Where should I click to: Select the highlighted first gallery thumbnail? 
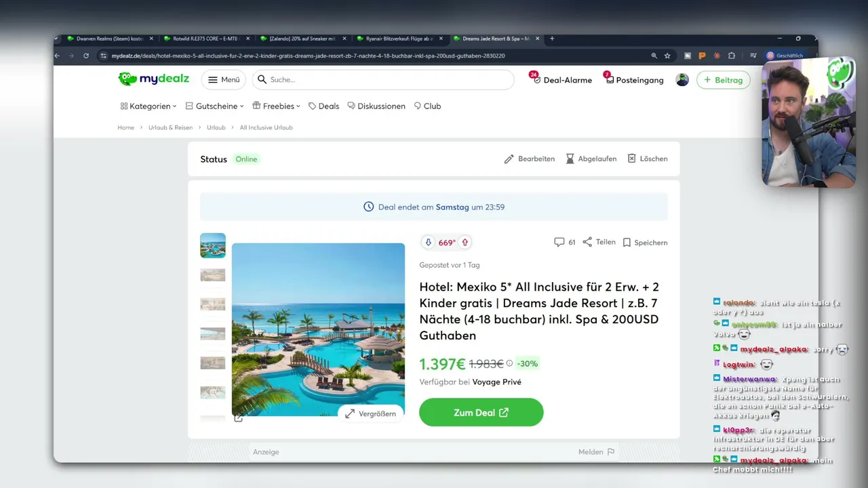tap(213, 245)
